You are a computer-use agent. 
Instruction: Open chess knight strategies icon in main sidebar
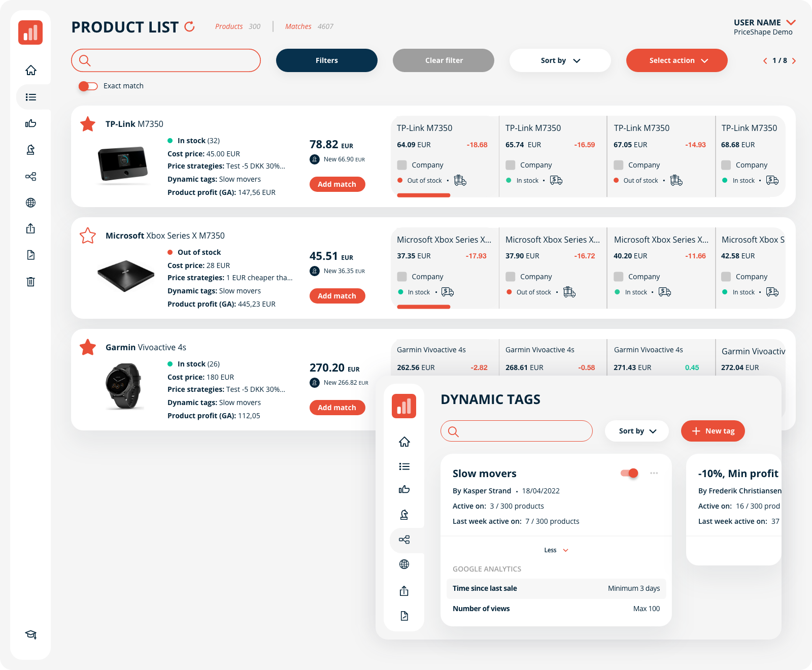tap(31, 150)
